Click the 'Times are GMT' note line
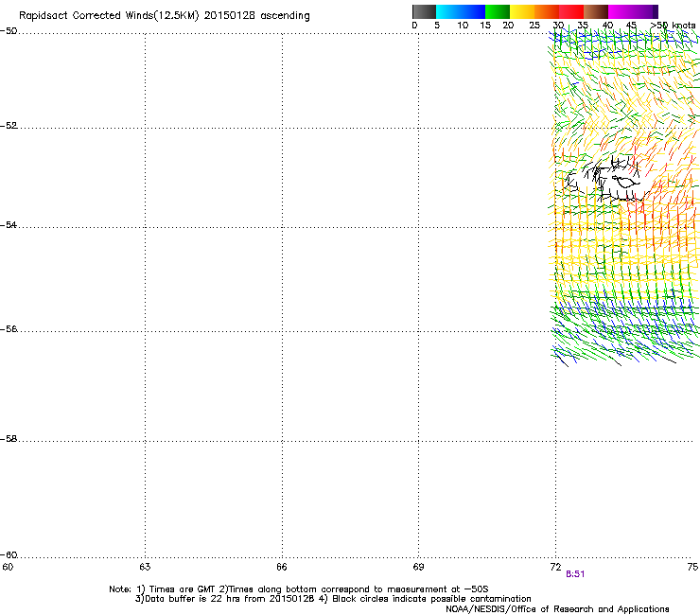The image size is (700, 615). click(299, 589)
